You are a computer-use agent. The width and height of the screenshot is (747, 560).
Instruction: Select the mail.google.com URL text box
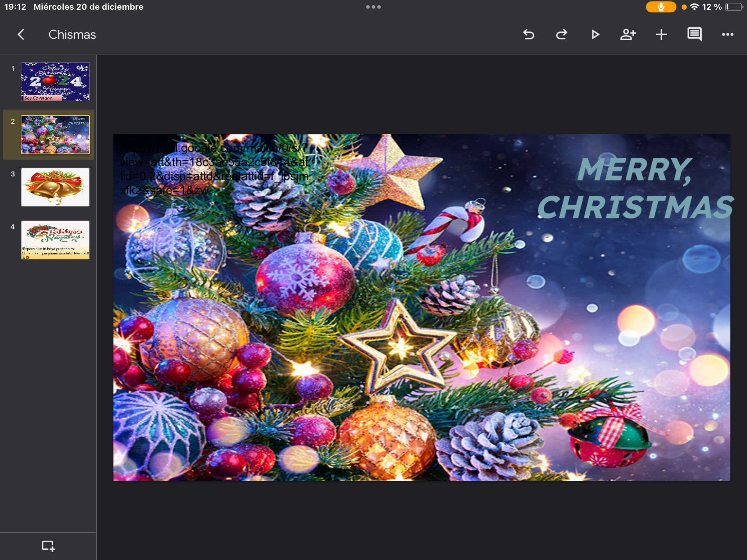pyautogui.click(x=214, y=169)
